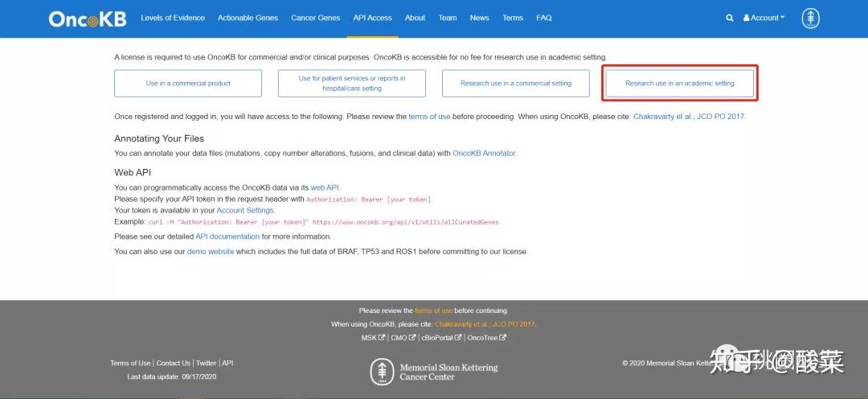Open footer orange terms of use link
The height and width of the screenshot is (399, 868).
point(433,311)
